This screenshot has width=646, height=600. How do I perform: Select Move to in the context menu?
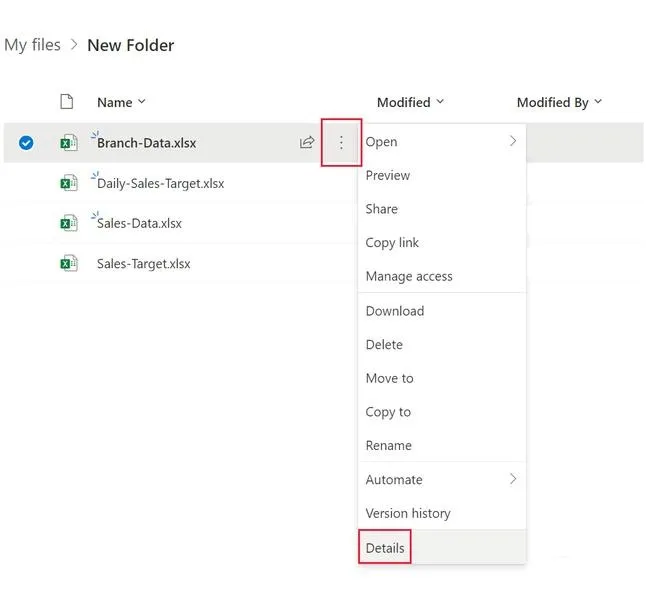442,378
